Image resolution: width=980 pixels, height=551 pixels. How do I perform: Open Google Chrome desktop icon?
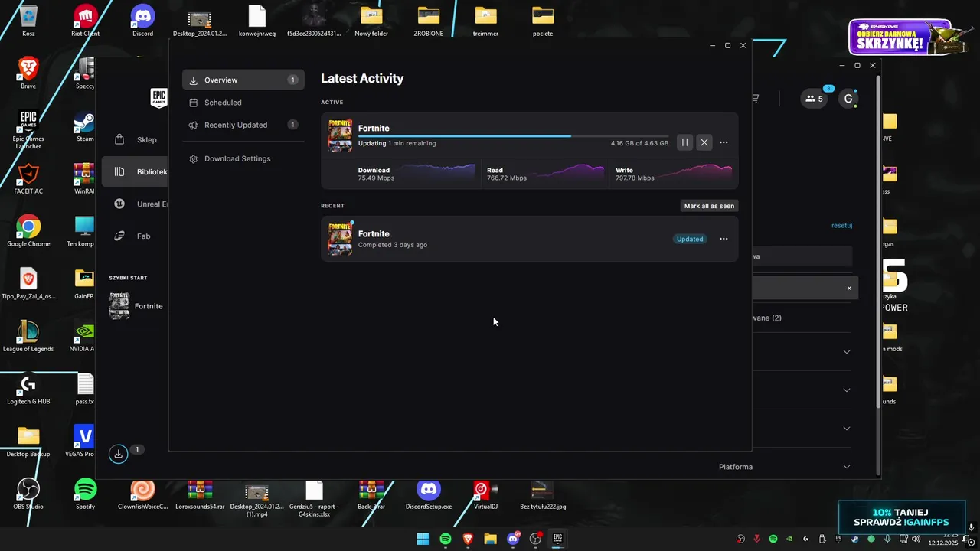pos(28,231)
